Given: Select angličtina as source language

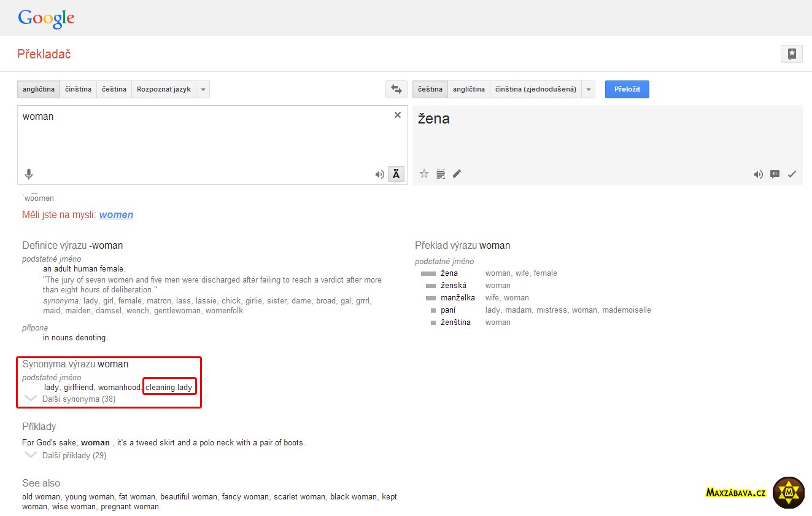Looking at the screenshot, I should [39, 89].
